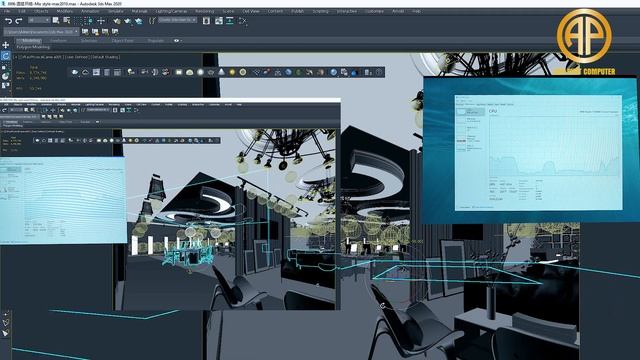The image size is (640, 360).
Task: Open the File menu
Action: point(7,11)
